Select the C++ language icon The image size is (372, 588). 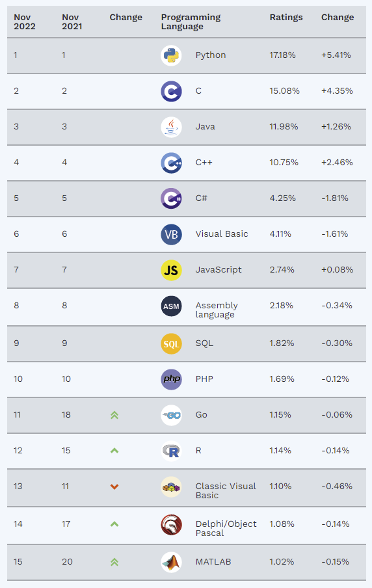pos(172,163)
